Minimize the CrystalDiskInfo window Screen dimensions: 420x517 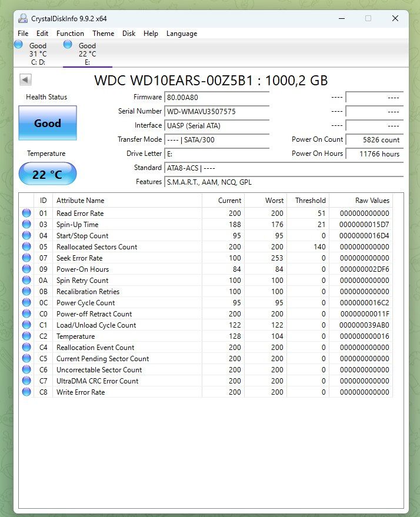[x=342, y=18]
